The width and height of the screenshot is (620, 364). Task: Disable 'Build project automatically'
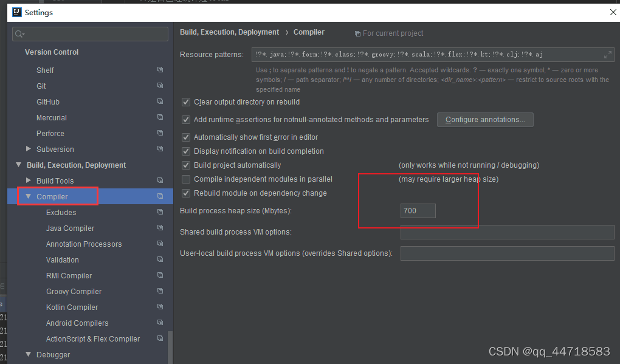(186, 165)
